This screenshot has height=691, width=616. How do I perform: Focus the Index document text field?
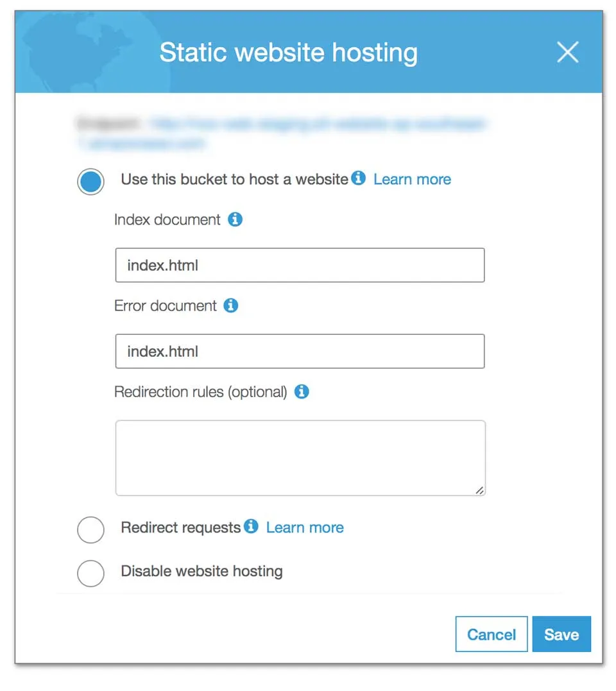(x=300, y=266)
